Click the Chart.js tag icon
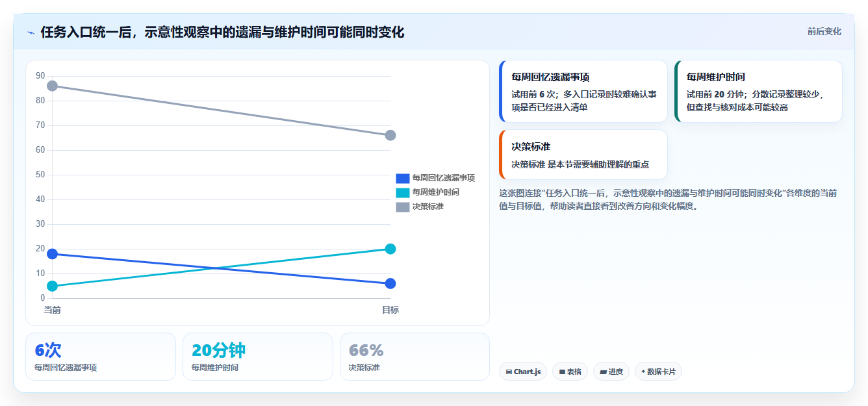The image size is (868, 406). (x=509, y=372)
